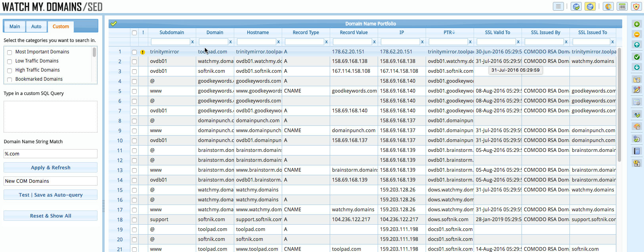Click the pencil edit gear sidebar icon
The width and height of the screenshot is (644, 252).
pos(637,90)
